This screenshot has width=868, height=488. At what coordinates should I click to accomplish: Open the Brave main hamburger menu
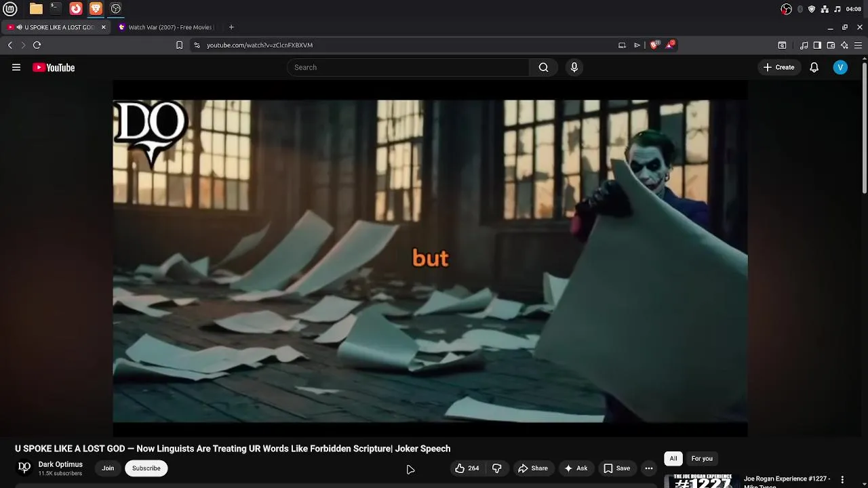(858, 45)
